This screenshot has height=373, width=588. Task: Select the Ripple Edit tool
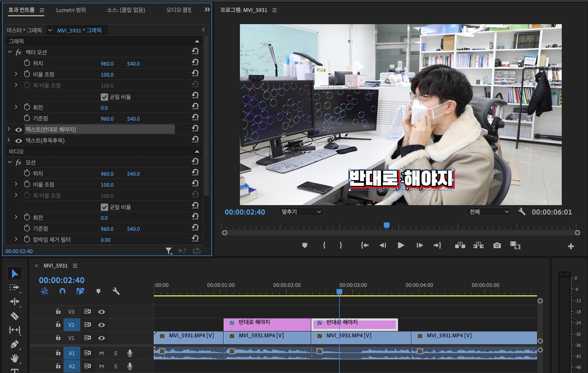click(x=14, y=301)
